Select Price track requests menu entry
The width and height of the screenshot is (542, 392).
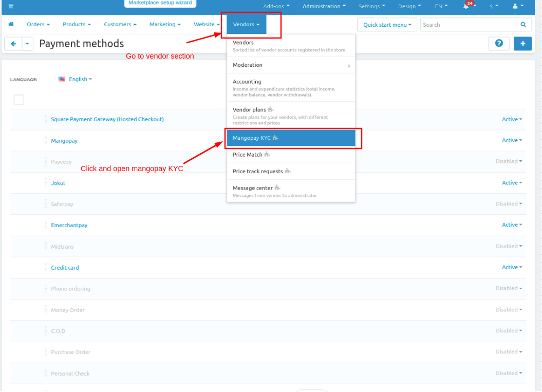[291, 171]
